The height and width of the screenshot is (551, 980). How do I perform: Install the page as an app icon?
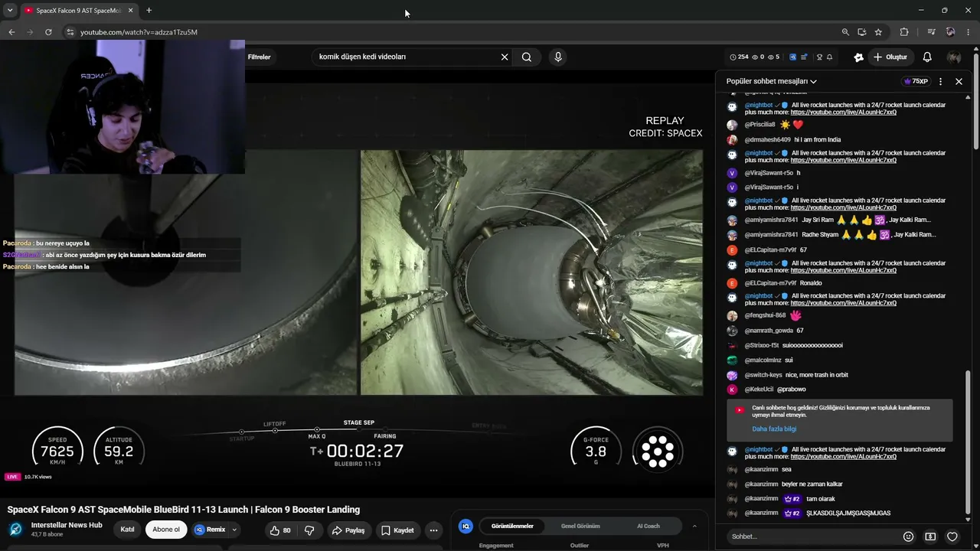point(862,32)
